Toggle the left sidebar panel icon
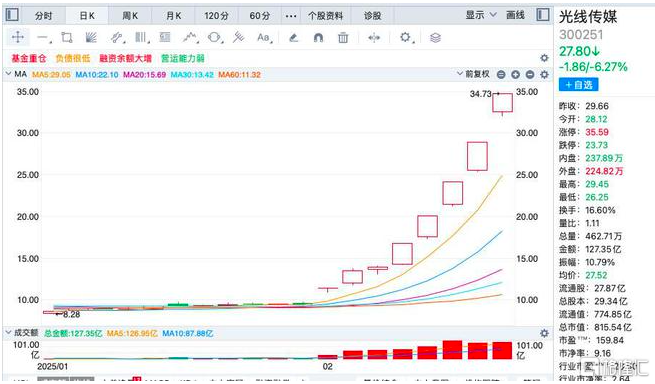 click(12, 15)
